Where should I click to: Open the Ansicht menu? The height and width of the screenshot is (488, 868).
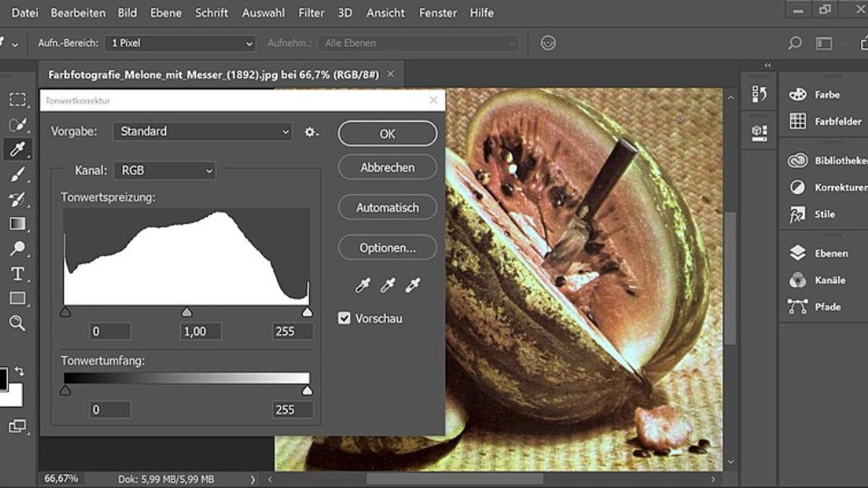pos(385,13)
